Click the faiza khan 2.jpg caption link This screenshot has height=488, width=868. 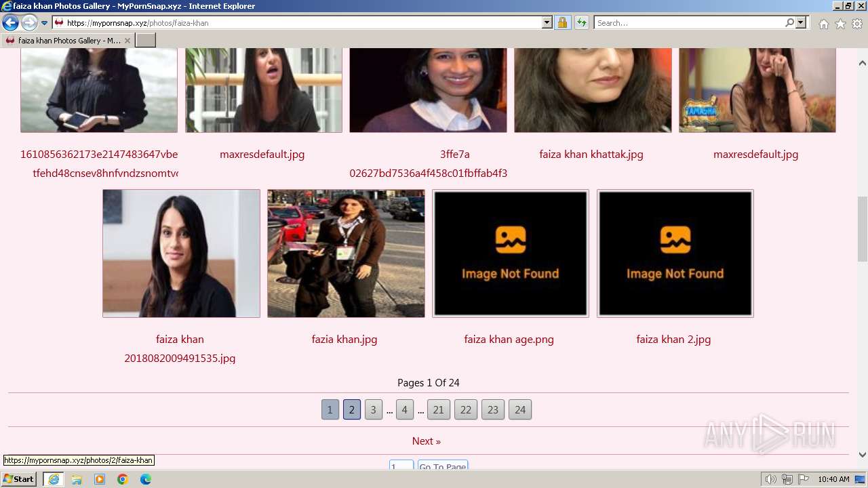(x=673, y=340)
